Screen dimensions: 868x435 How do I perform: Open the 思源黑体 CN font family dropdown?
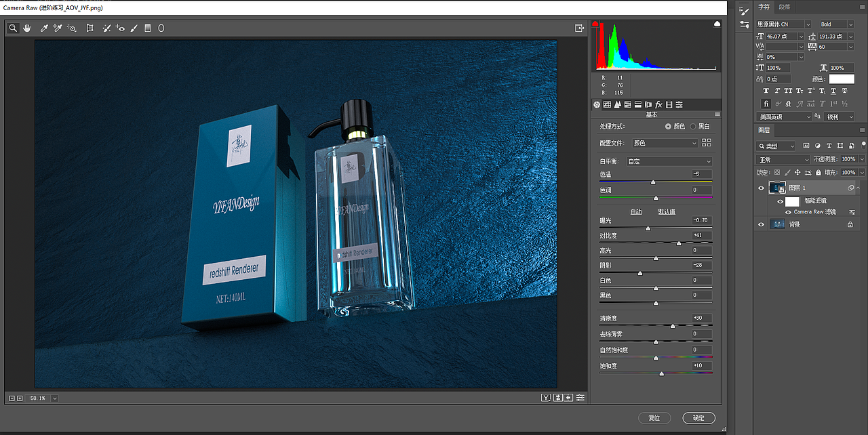784,24
